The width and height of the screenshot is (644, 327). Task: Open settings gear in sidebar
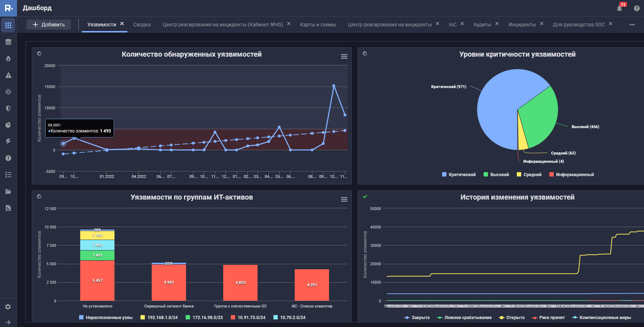(x=8, y=307)
